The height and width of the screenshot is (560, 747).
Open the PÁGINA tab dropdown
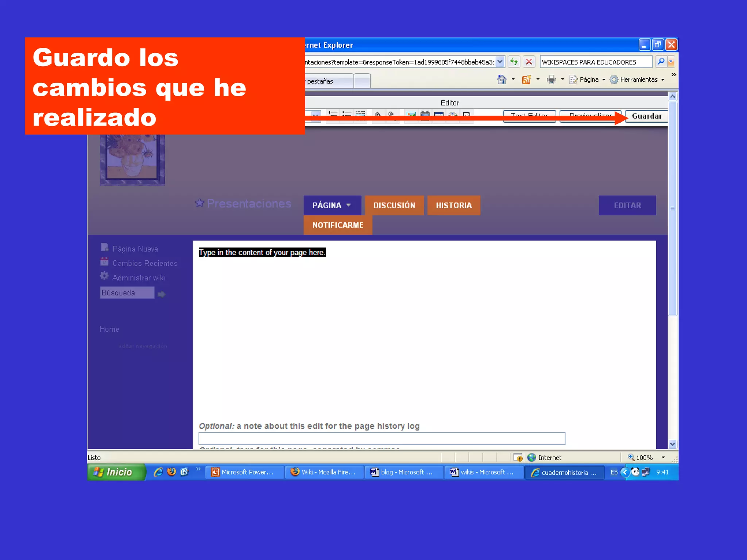point(332,205)
